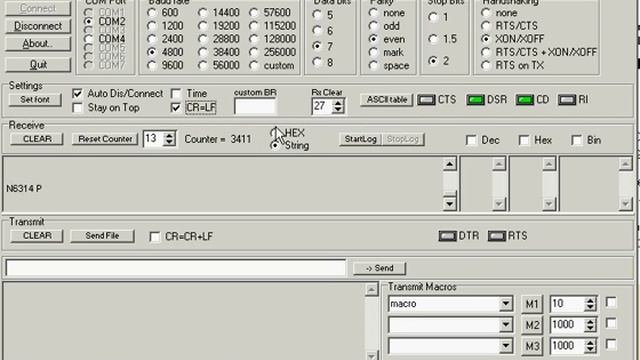
Task: Set data bits to 8
Action: point(317,62)
